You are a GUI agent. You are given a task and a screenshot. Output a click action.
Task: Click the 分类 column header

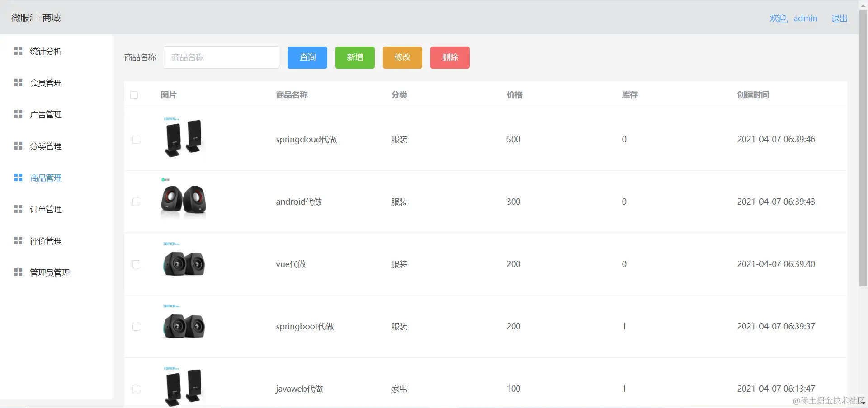[399, 95]
